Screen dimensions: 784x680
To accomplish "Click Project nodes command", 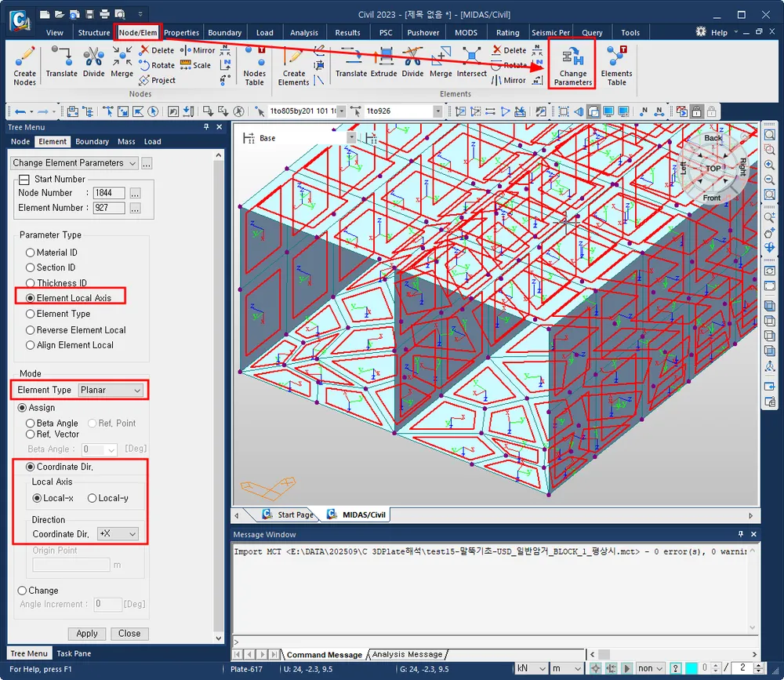I will point(157,80).
